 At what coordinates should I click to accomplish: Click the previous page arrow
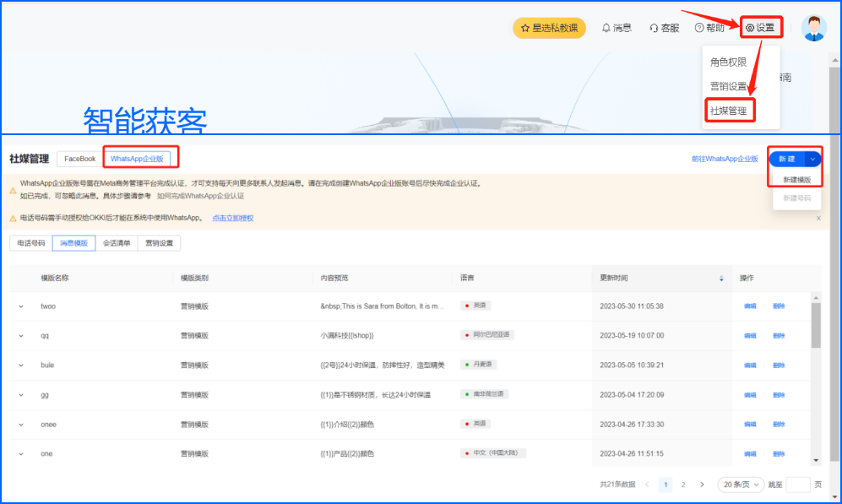[x=647, y=485]
